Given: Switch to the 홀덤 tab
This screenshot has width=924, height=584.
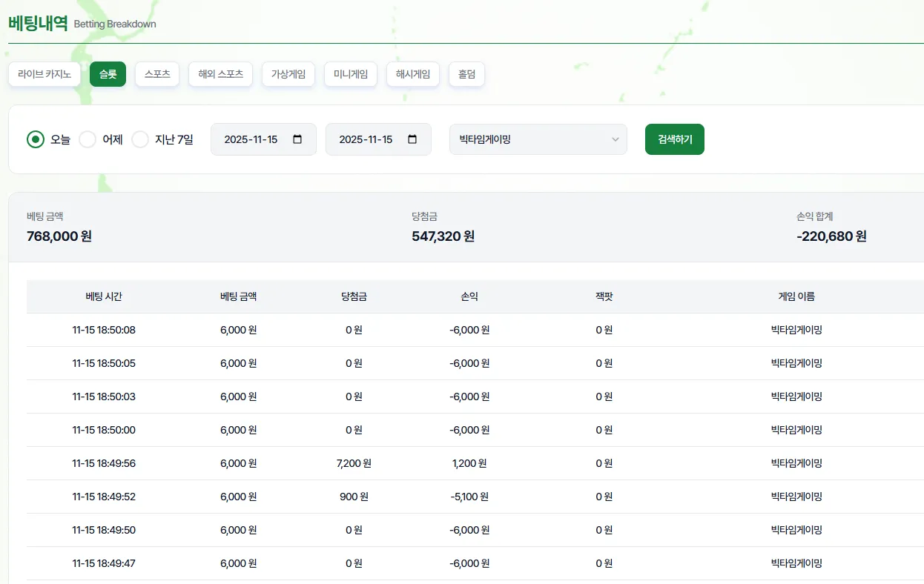Looking at the screenshot, I should (x=466, y=74).
